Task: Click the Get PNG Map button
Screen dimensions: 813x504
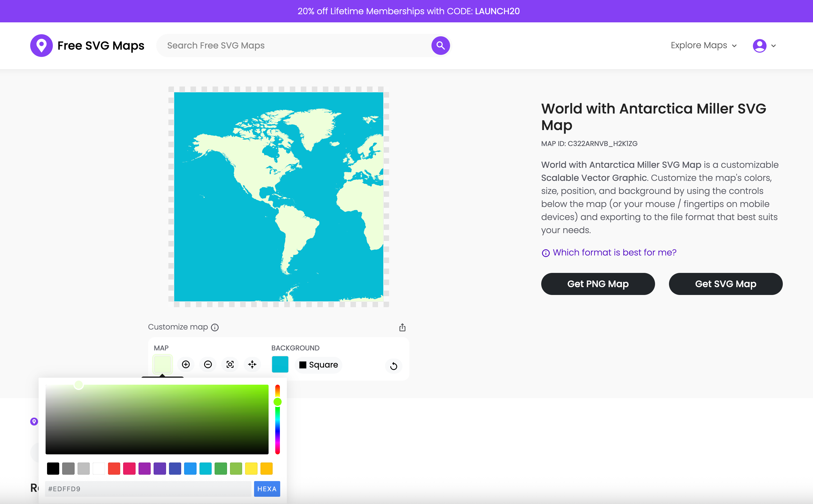Action: coord(597,284)
